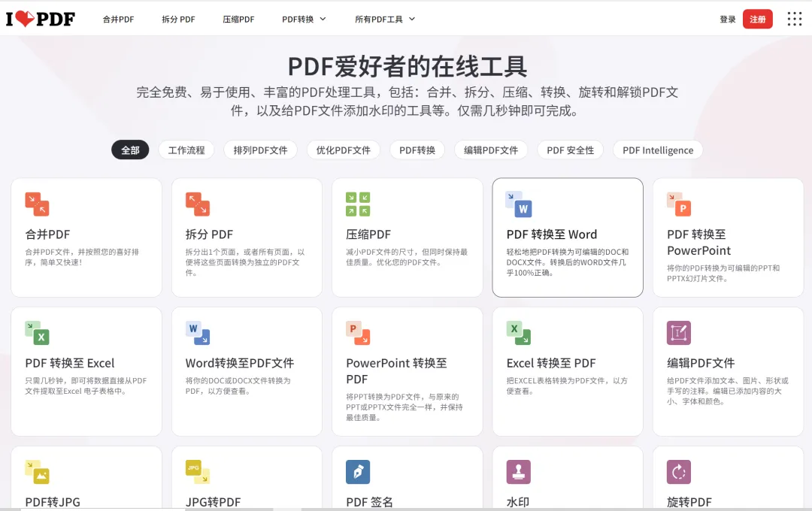Click the PDF 签名 pen icon

point(358,472)
